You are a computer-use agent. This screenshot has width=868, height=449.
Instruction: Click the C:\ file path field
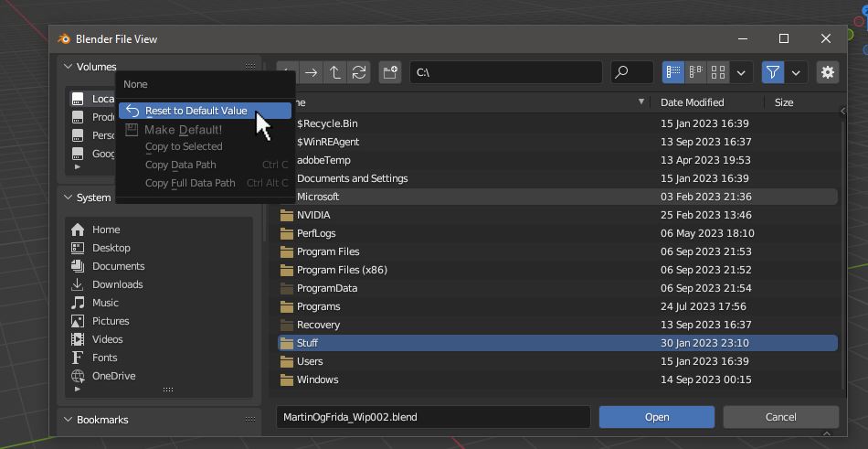[506, 72]
